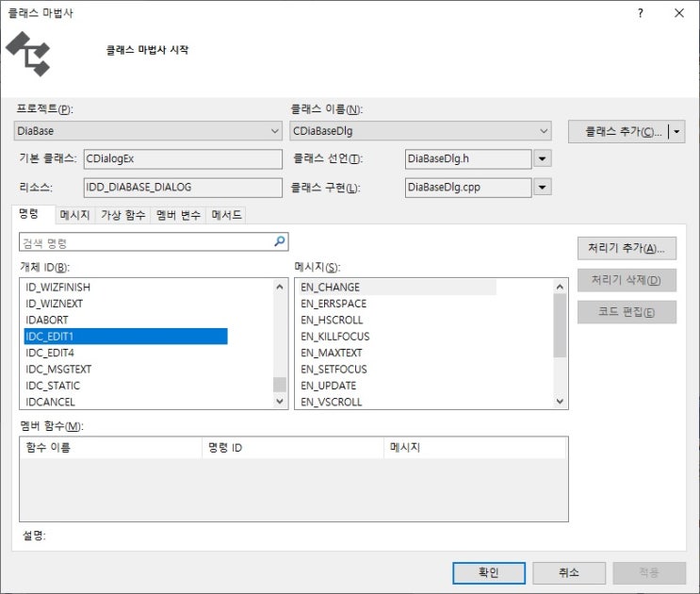Click the 처리기 추가 button
700x594 pixels.
click(627, 248)
